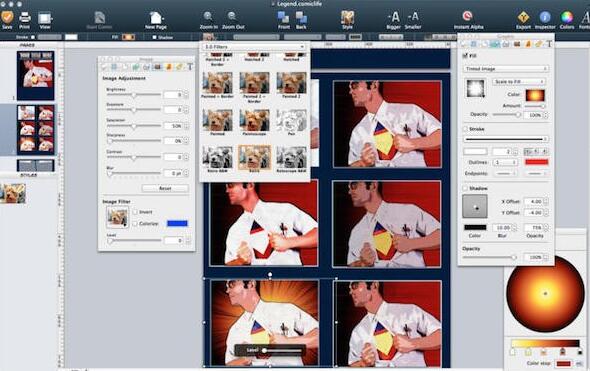
Task: Open the View toolbar button
Action: click(45, 18)
